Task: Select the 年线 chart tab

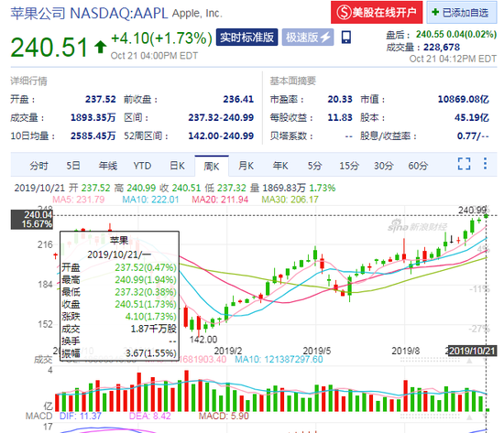Action: pyautogui.click(x=108, y=166)
